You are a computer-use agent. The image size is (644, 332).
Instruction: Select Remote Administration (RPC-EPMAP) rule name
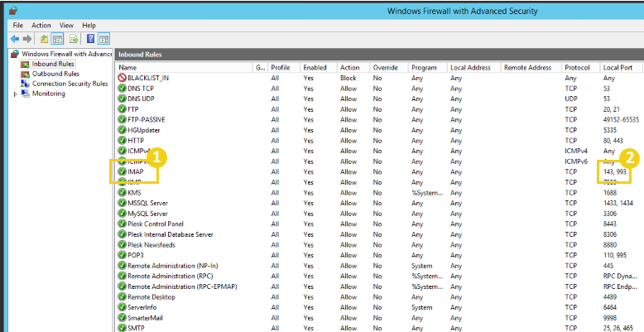pyautogui.click(x=182, y=286)
